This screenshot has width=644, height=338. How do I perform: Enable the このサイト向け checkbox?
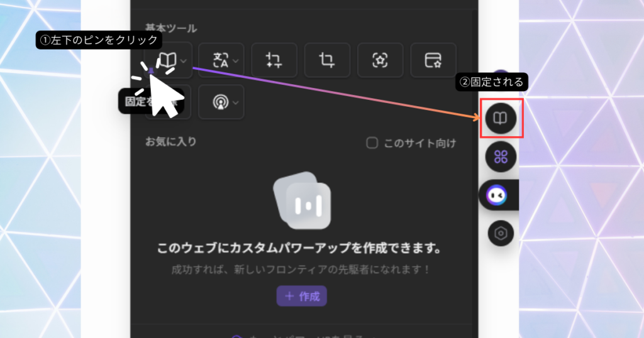click(372, 143)
